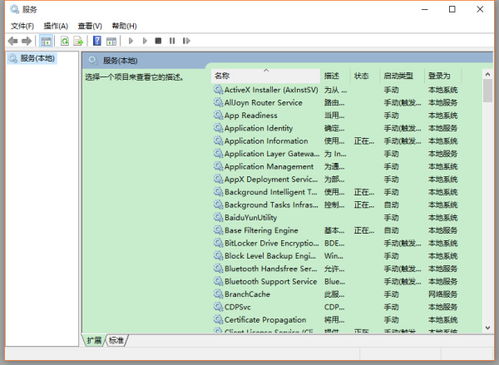
Task: Select Application Management service name
Action: click(x=269, y=166)
